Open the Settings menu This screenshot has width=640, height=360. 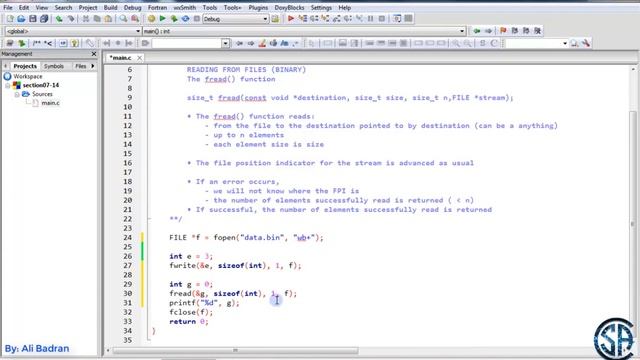click(x=321, y=7)
